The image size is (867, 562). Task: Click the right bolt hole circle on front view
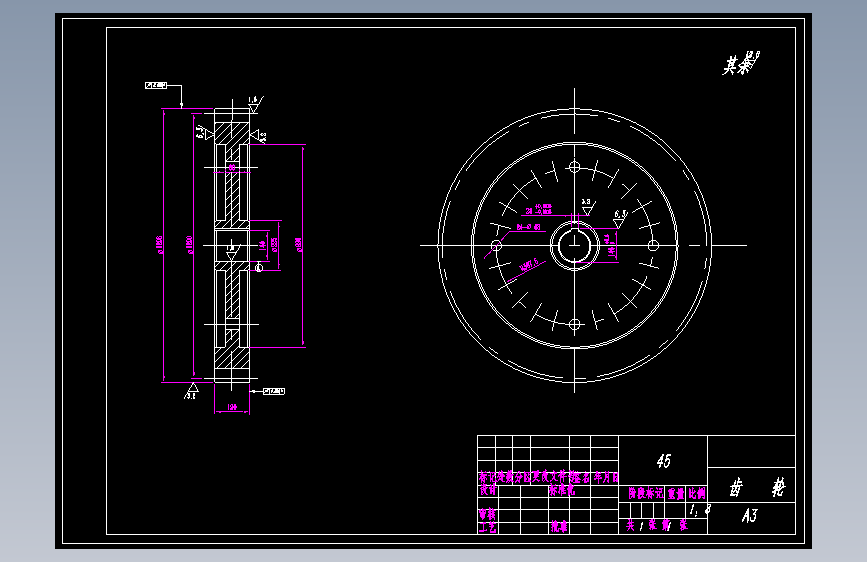coord(653,245)
